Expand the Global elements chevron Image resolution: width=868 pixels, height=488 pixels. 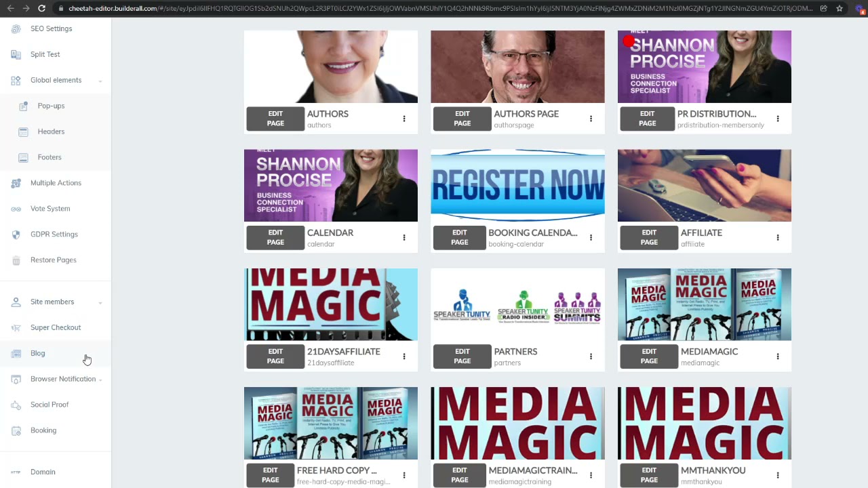pyautogui.click(x=100, y=81)
